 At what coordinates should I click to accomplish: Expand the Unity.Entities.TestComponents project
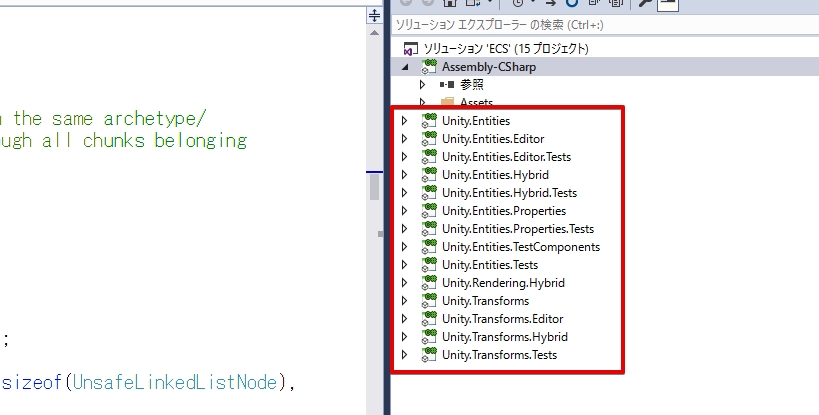coord(404,247)
